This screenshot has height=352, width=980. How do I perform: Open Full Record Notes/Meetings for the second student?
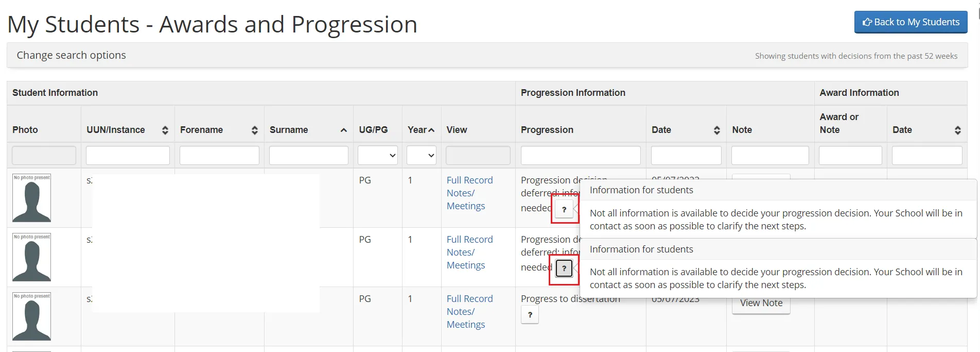pyautogui.click(x=469, y=252)
